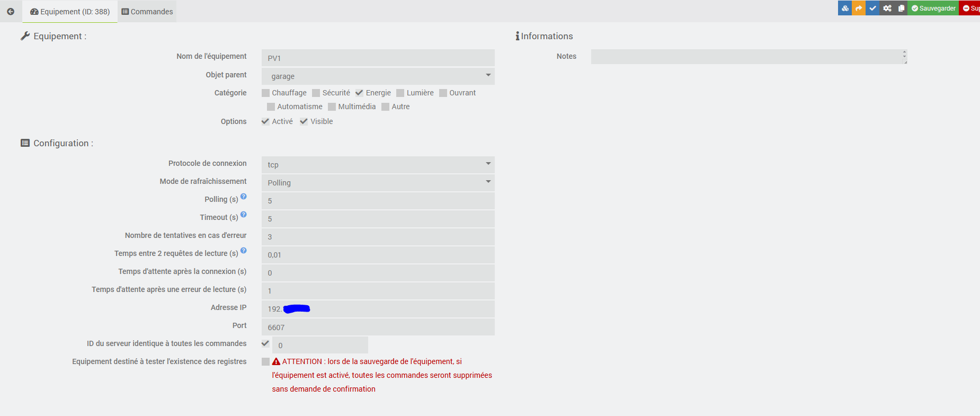Enable the register existence test checkbox
This screenshot has height=416, width=980.
[266, 361]
